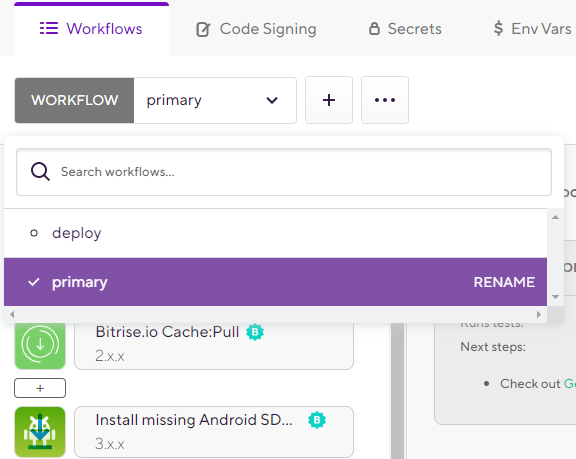Image resolution: width=576 pixels, height=459 pixels.
Task: Click the Secrets lock icon
Action: tap(374, 28)
